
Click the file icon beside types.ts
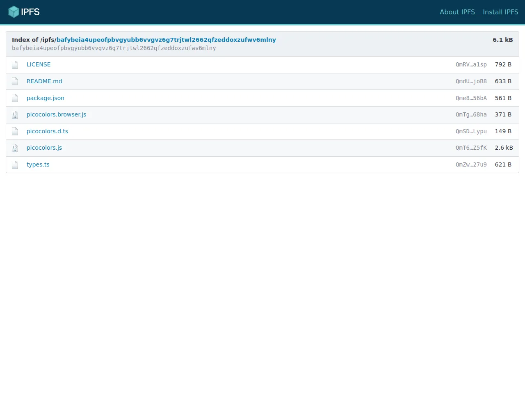pyautogui.click(x=15, y=165)
